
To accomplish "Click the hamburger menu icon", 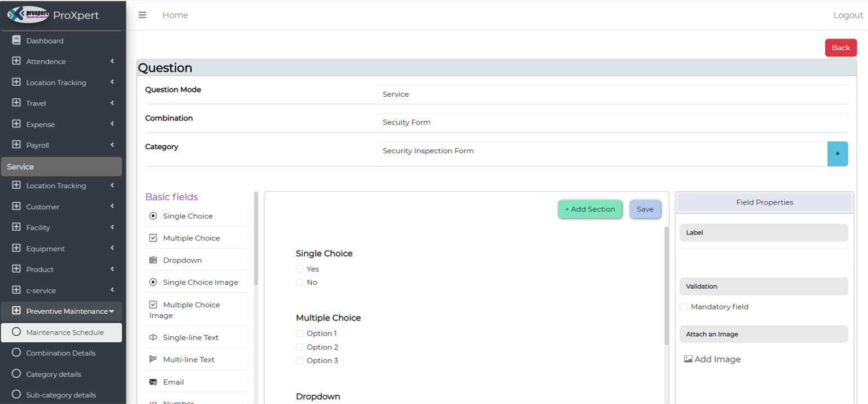I will coord(142,15).
